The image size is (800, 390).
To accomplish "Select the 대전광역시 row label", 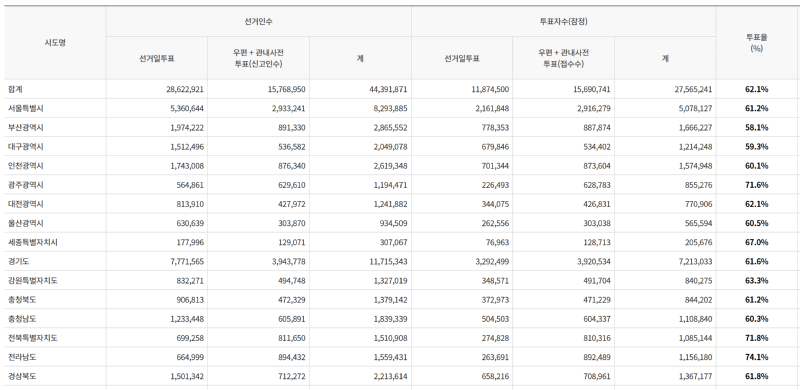I will (x=26, y=204).
